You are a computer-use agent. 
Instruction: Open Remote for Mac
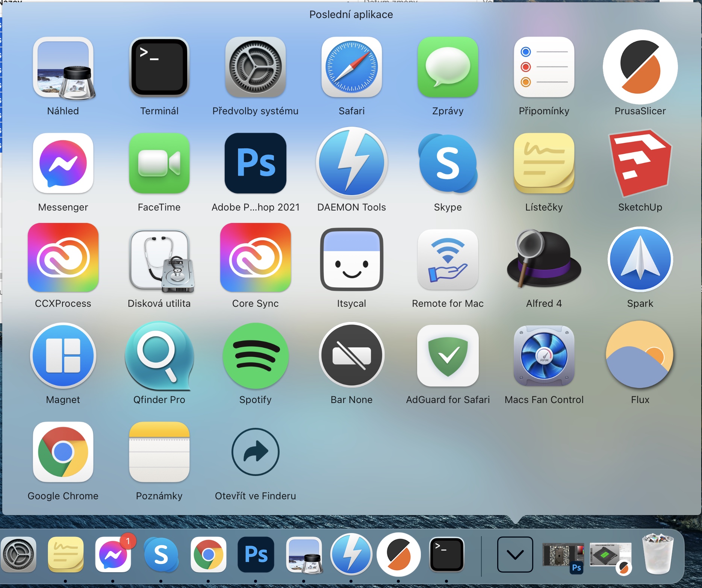click(x=448, y=259)
